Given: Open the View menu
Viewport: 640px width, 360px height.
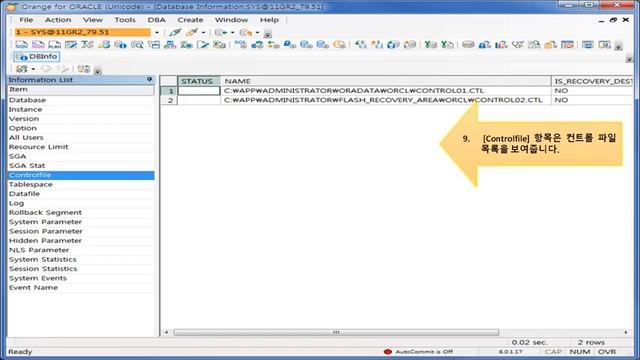Looking at the screenshot, I should pyautogui.click(x=93, y=20).
